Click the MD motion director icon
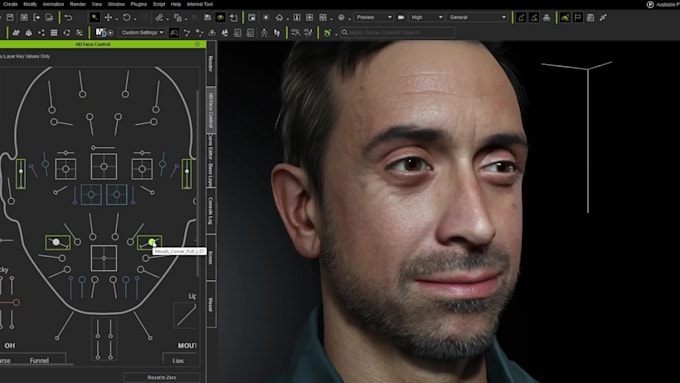Image resolution: width=680 pixels, height=383 pixels. click(101, 33)
